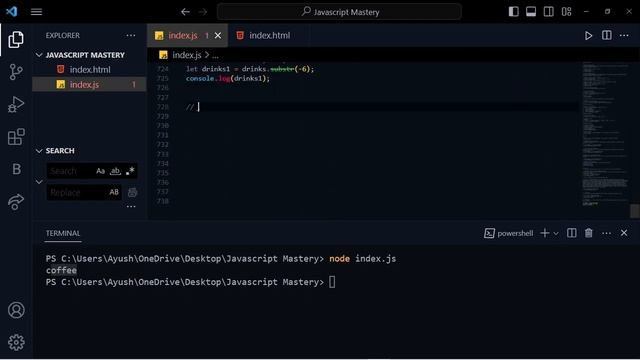Run the code with the play button
The width and height of the screenshot is (640, 360).
[588, 36]
